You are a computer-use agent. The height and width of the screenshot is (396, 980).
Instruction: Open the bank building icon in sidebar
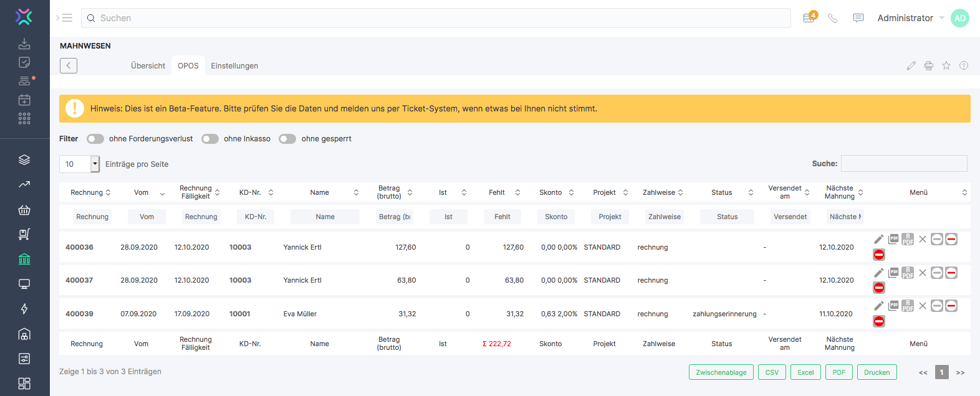click(x=24, y=259)
